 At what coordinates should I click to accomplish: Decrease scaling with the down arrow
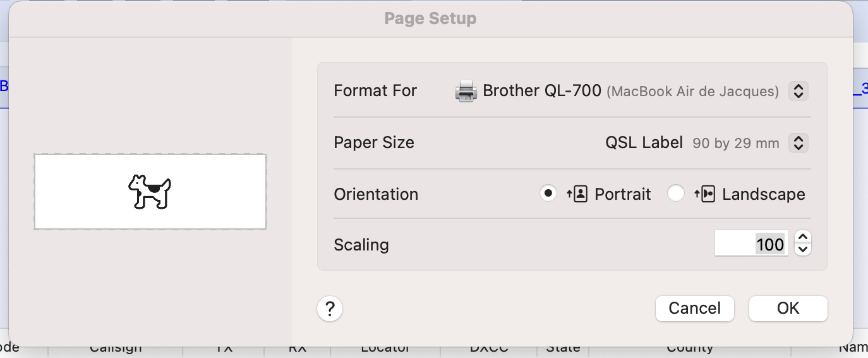(802, 250)
